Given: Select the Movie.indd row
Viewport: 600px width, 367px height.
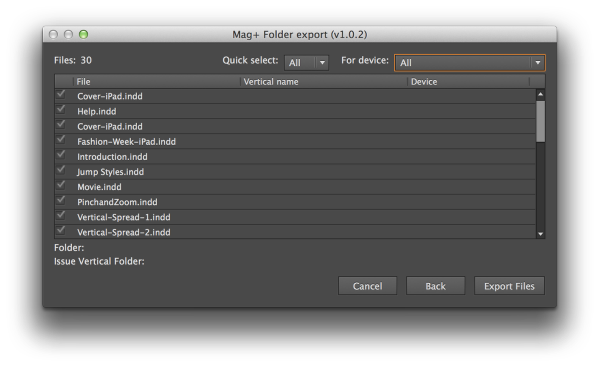Looking at the screenshot, I should pyautogui.click(x=295, y=187).
